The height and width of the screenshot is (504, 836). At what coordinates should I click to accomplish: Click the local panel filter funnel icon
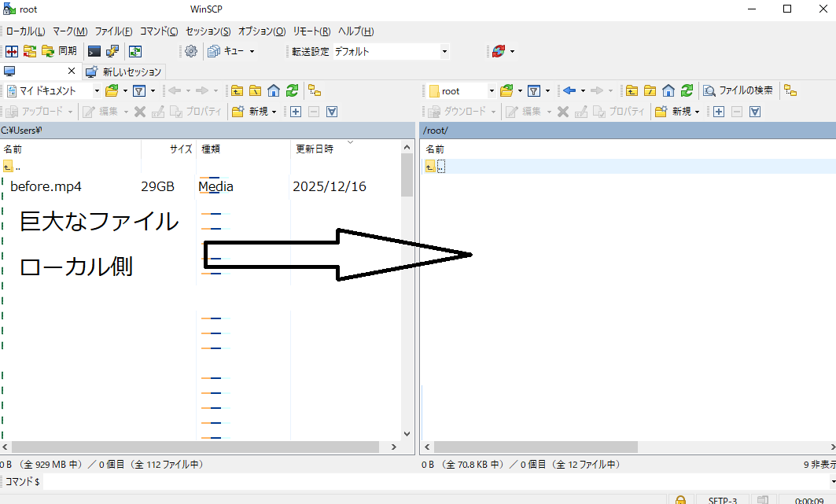point(139,91)
